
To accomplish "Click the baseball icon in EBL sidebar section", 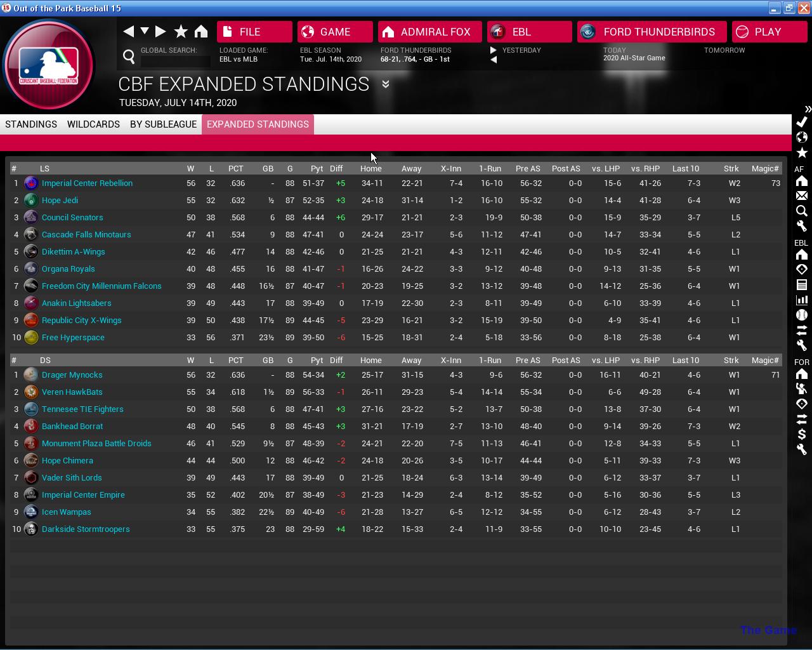I will pyautogui.click(x=802, y=315).
